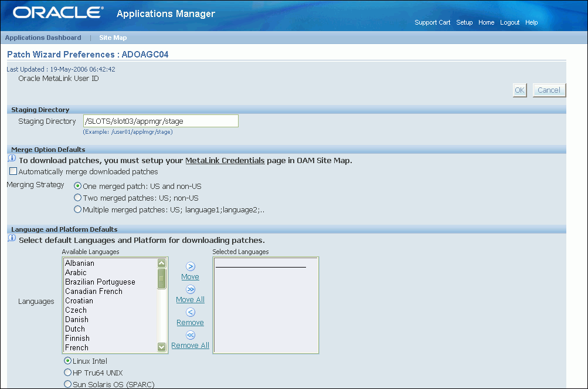Select One merged patch: US and non-US

77,186
